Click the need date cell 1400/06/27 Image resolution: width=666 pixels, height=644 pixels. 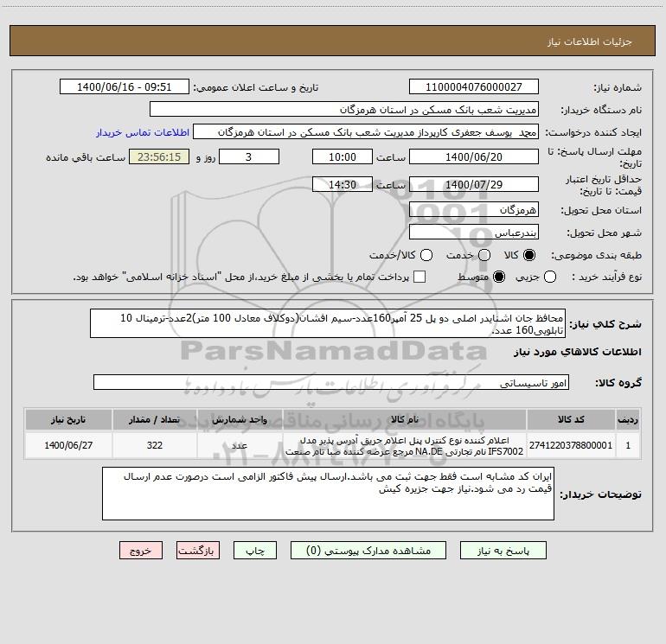coord(68,445)
